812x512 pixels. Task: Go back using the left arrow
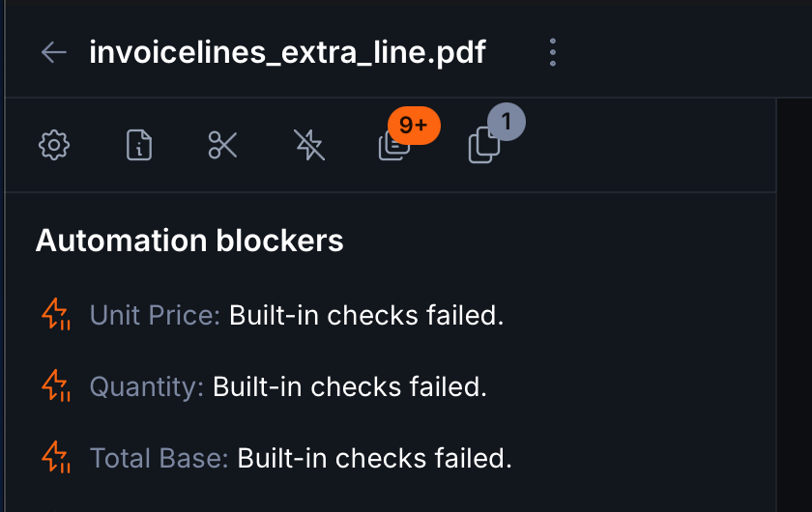[x=54, y=52]
